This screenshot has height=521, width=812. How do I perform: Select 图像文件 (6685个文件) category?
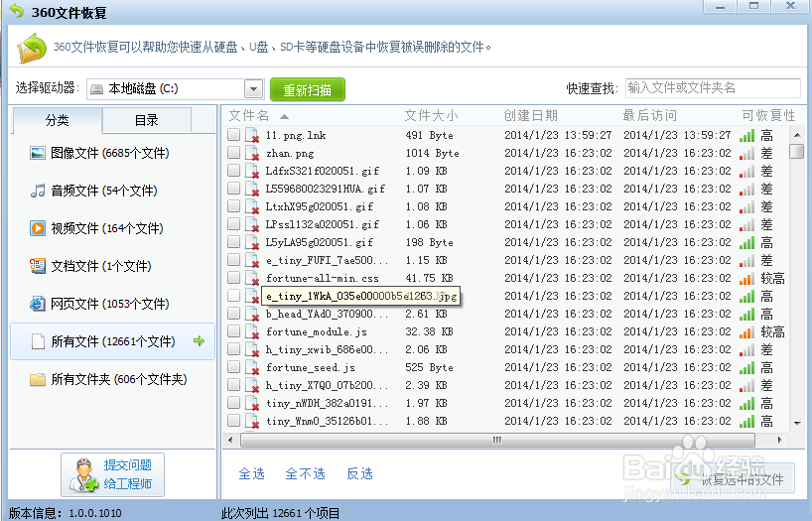point(112,153)
